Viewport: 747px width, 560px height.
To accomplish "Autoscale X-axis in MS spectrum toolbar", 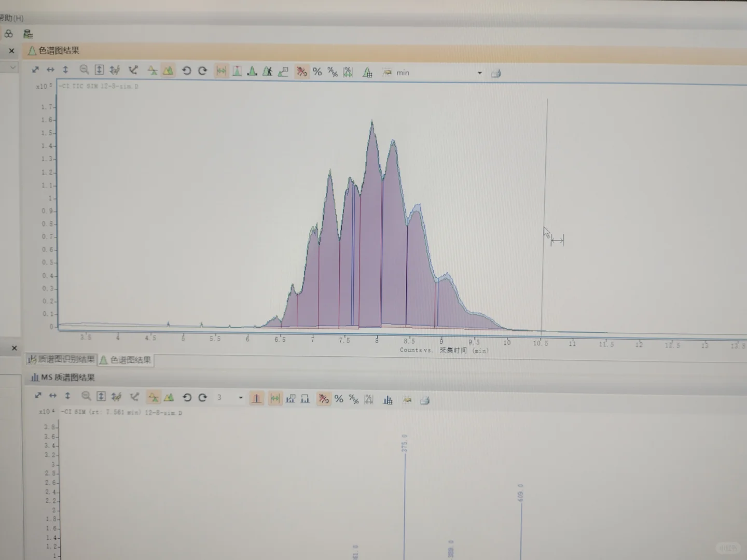I will pos(52,396).
